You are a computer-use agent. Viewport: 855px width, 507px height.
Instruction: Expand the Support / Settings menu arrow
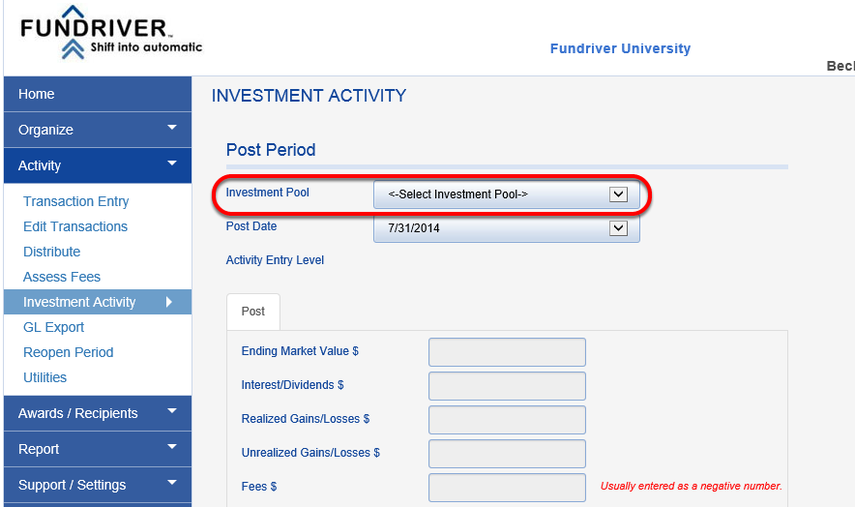pos(172,482)
